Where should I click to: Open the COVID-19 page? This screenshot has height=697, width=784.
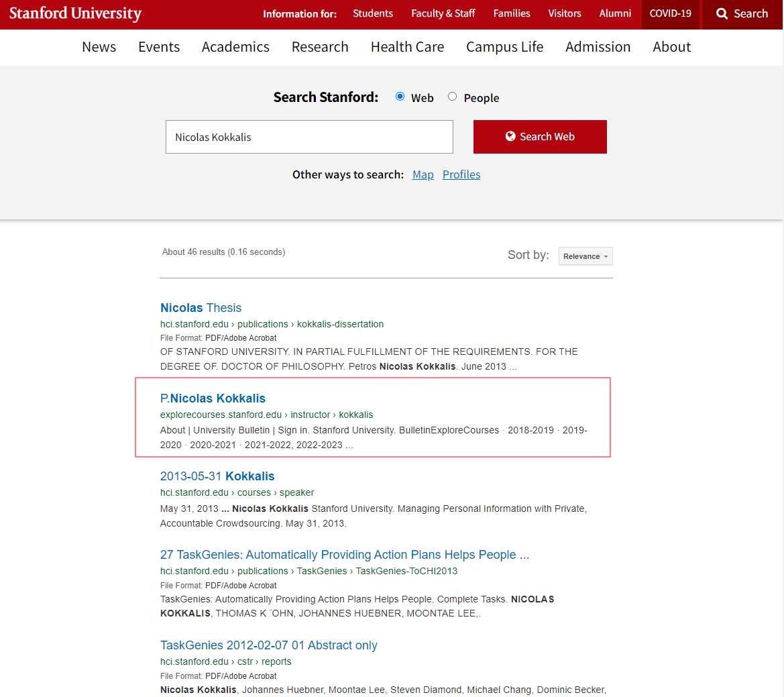(x=670, y=13)
